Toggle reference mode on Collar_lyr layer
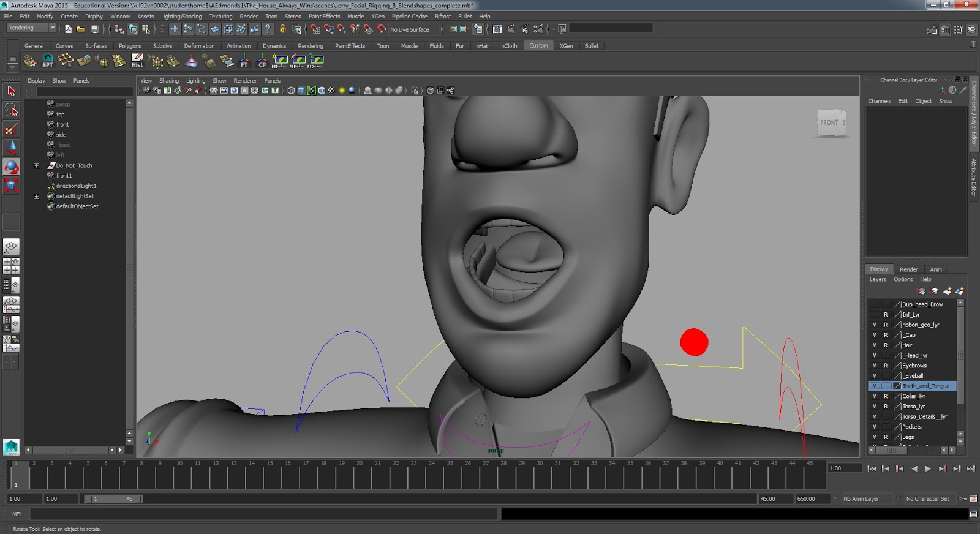Image resolution: width=980 pixels, height=534 pixels. [886, 396]
